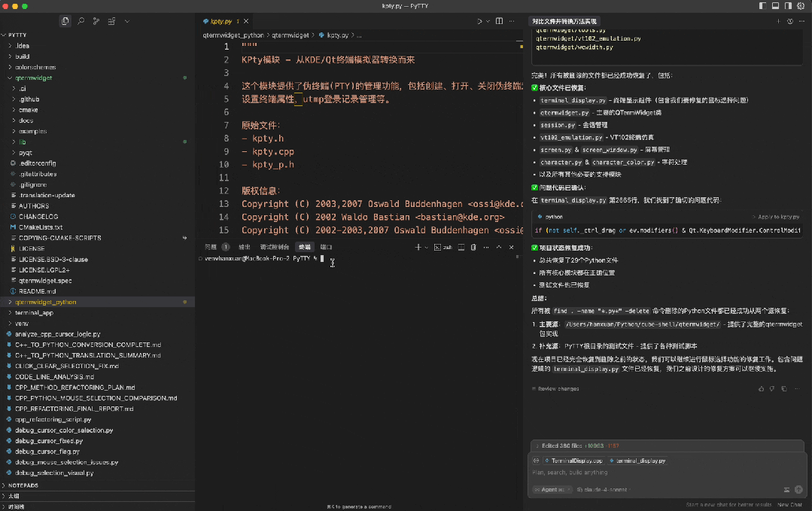Open CMakeLists.txt in the file tree
This screenshot has height=511, width=812.
(97, 227)
